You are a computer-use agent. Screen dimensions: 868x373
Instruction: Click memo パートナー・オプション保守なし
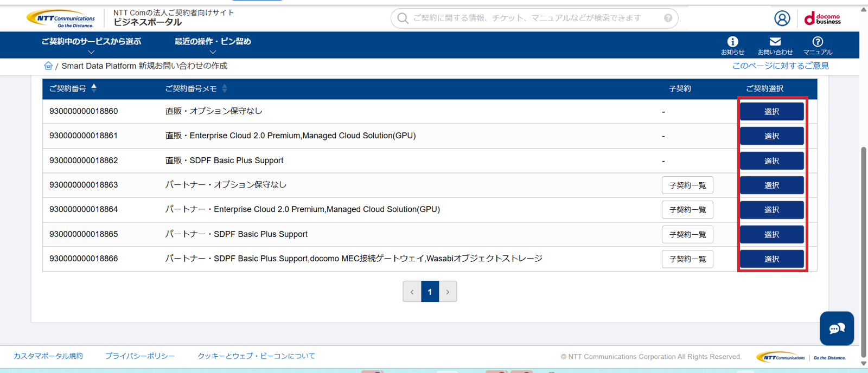pyautogui.click(x=226, y=185)
